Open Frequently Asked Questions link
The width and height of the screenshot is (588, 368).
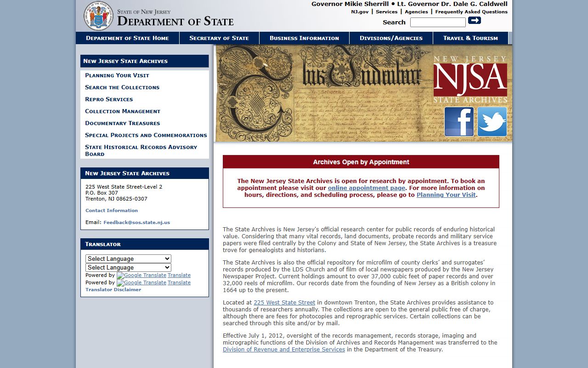tap(471, 12)
